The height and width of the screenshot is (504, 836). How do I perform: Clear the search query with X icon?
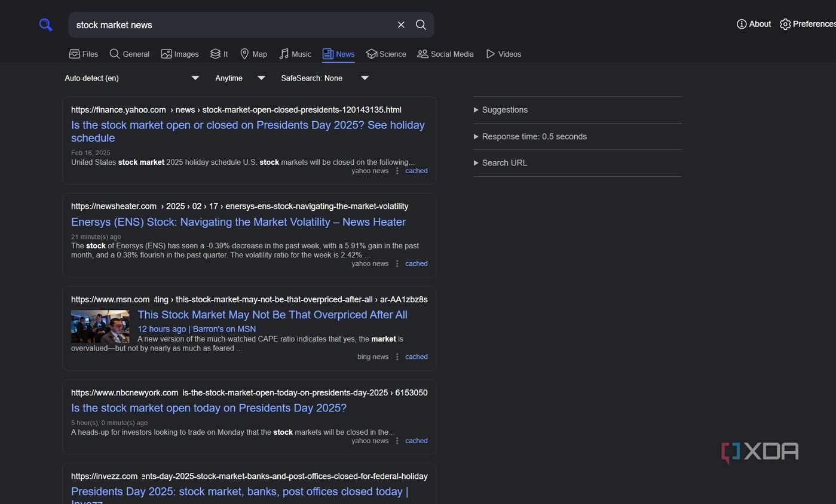pos(401,24)
